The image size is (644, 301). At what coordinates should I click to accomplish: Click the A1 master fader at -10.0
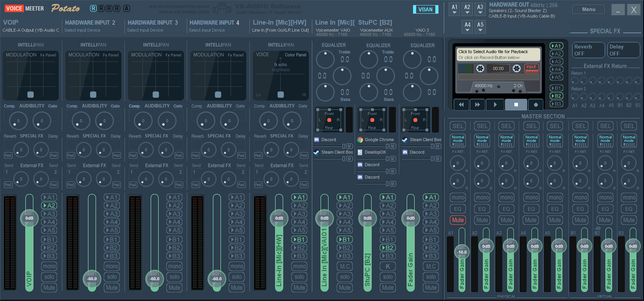pyautogui.click(x=462, y=252)
